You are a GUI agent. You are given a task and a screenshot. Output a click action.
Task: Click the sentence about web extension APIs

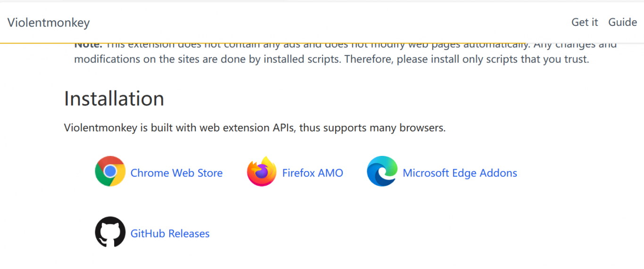[x=255, y=128]
